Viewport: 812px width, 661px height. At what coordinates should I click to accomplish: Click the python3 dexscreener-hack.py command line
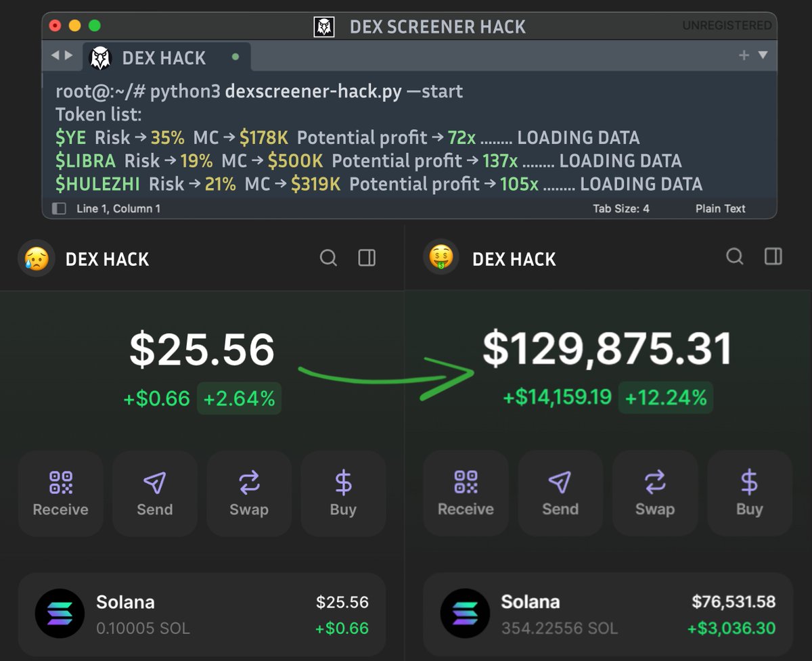[x=259, y=91]
